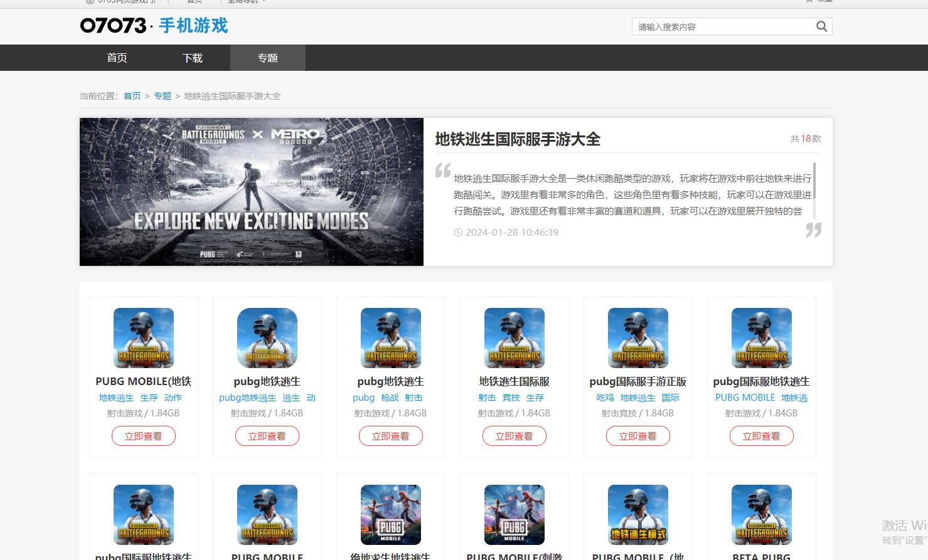
Task: Open the 07073 手机游戏 site logo
Action: pyautogui.click(x=153, y=26)
